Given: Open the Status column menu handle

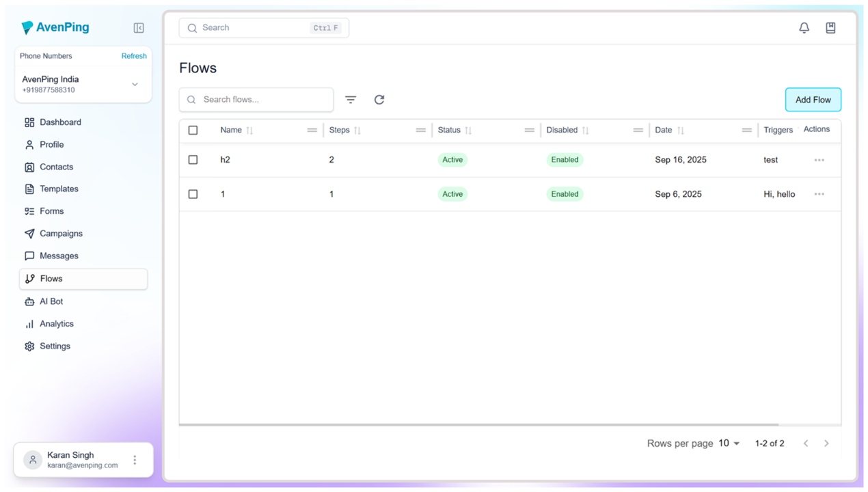Looking at the screenshot, I should (529, 131).
